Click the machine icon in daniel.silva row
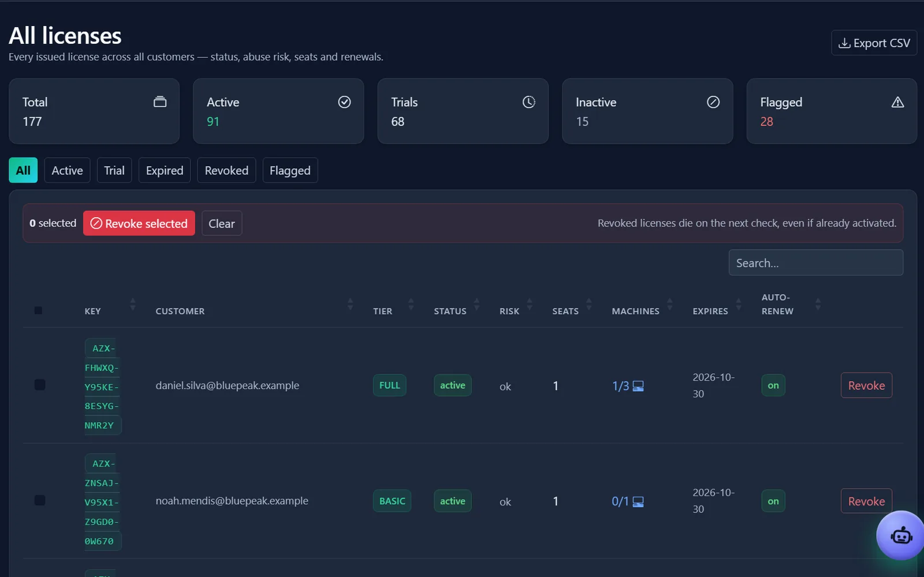The width and height of the screenshot is (924, 577). [638, 386]
